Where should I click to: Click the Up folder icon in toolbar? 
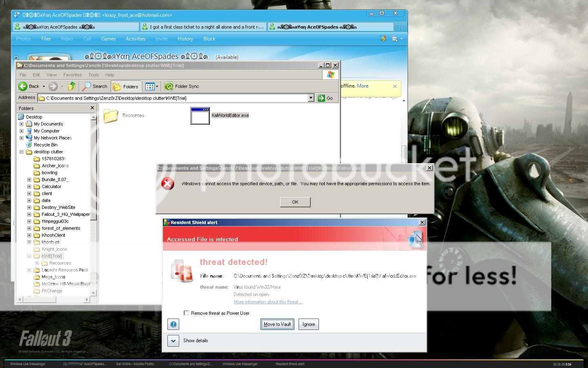click(x=72, y=86)
